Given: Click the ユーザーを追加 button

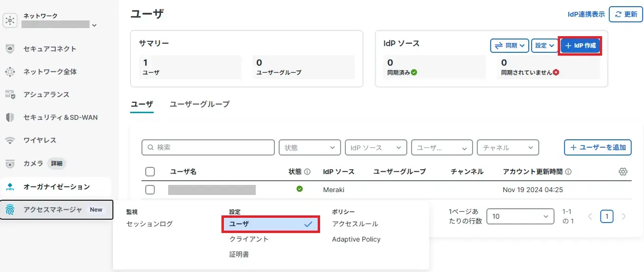Looking at the screenshot, I should [x=598, y=147].
